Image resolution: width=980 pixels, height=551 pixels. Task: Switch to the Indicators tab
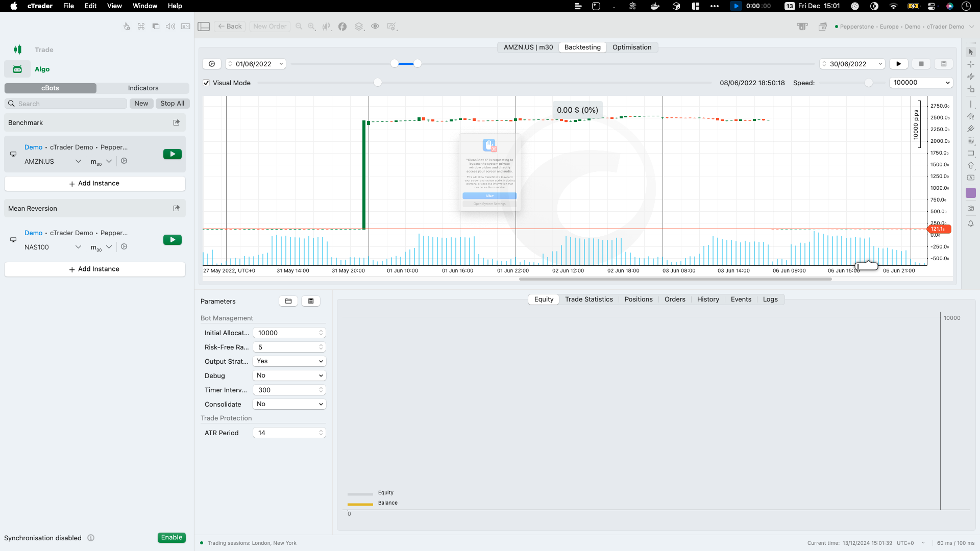[143, 88]
